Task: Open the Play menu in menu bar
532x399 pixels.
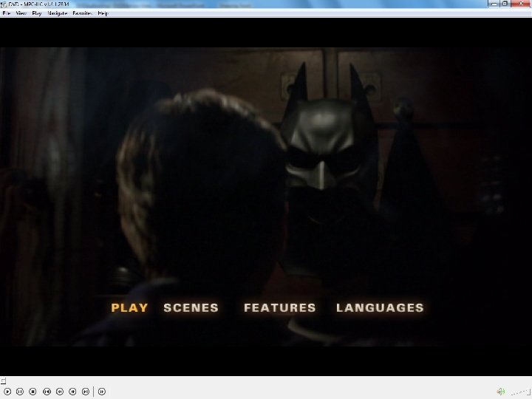Action: click(37, 13)
